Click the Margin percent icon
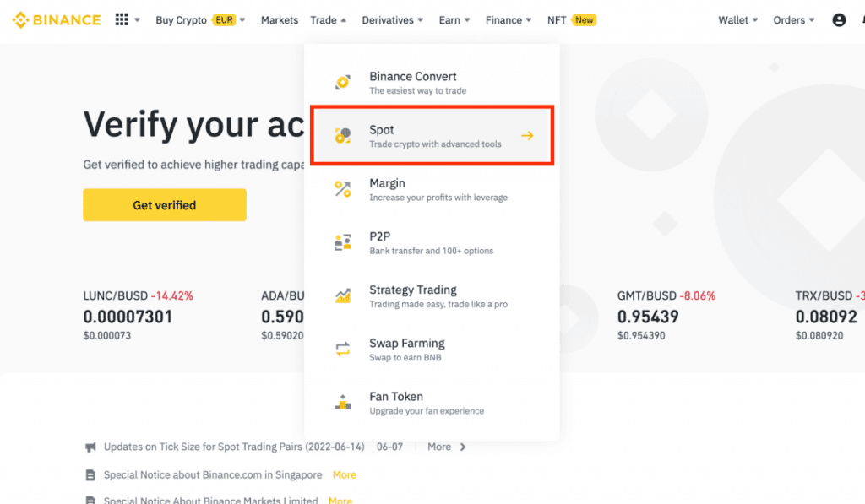This screenshot has height=504, width=865. (342, 189)
